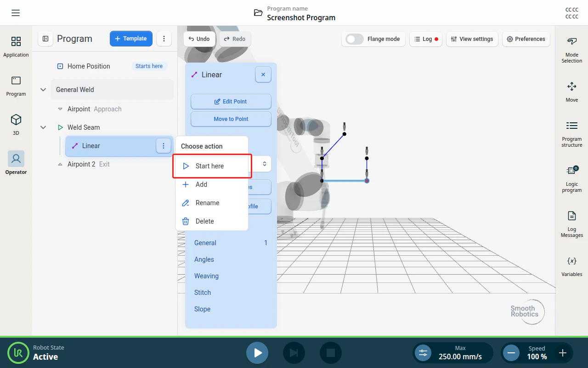Open the Move robot panel
The image size is (588, 368).
[x=572, y=92]
